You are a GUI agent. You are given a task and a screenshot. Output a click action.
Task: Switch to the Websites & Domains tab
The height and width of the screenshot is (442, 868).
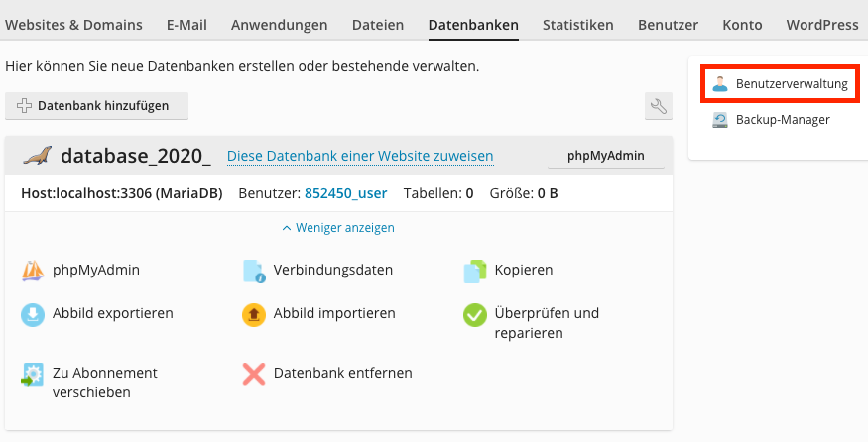pos(73,25)
